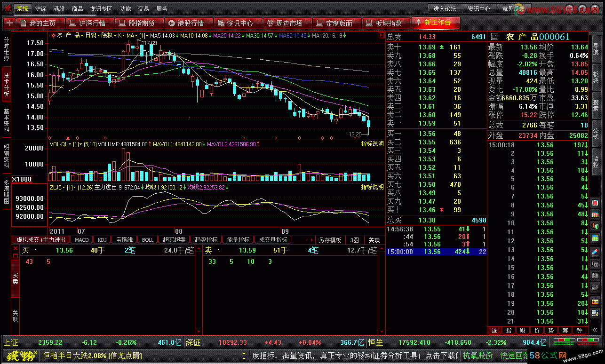Open the 商品 menu
The width and height of the screenshot is (605, 364).
tap(78, 8)
